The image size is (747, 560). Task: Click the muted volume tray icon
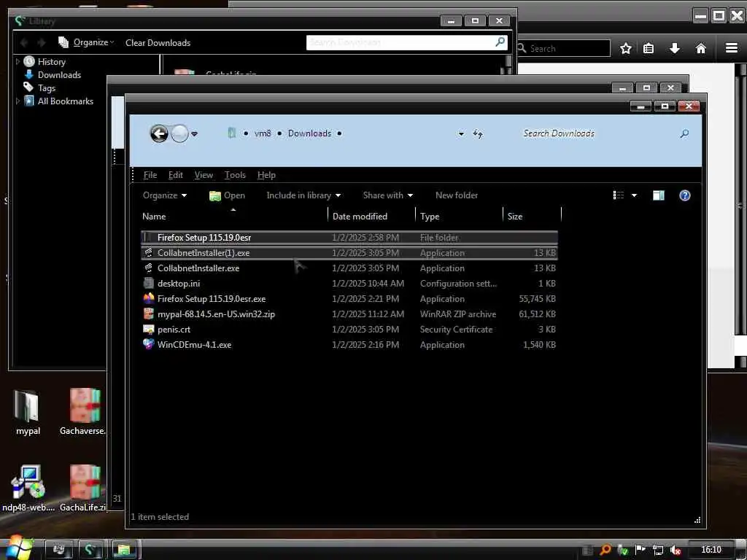click(x=675, y=550)
